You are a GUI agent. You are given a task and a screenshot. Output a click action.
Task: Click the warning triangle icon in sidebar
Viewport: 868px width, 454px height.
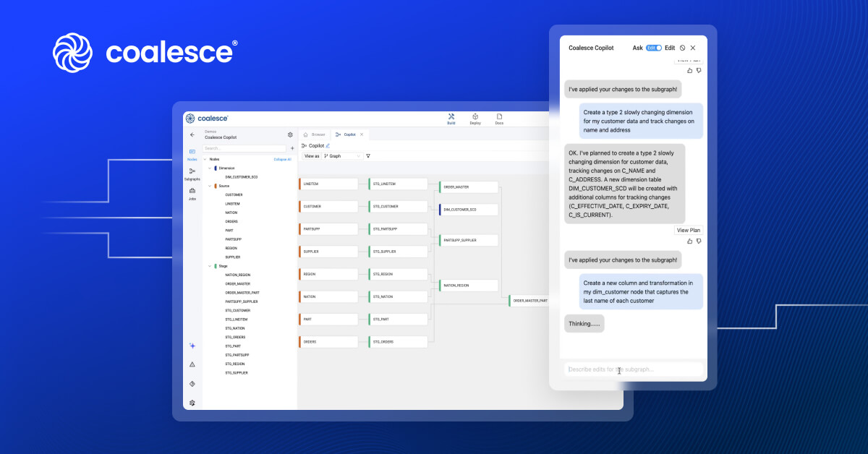point(192,364)
